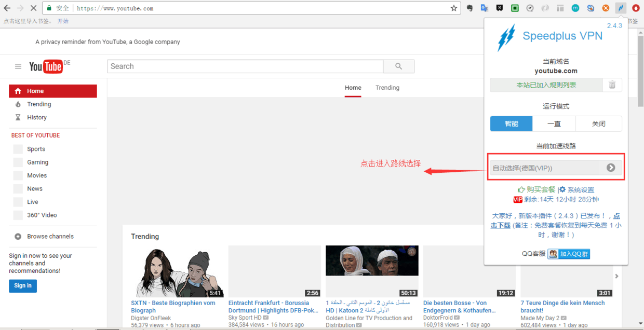Click the Speedplus VPN extension toolbar icon
Viewport: 644px width, 330px height.
[x=621, y=8]
